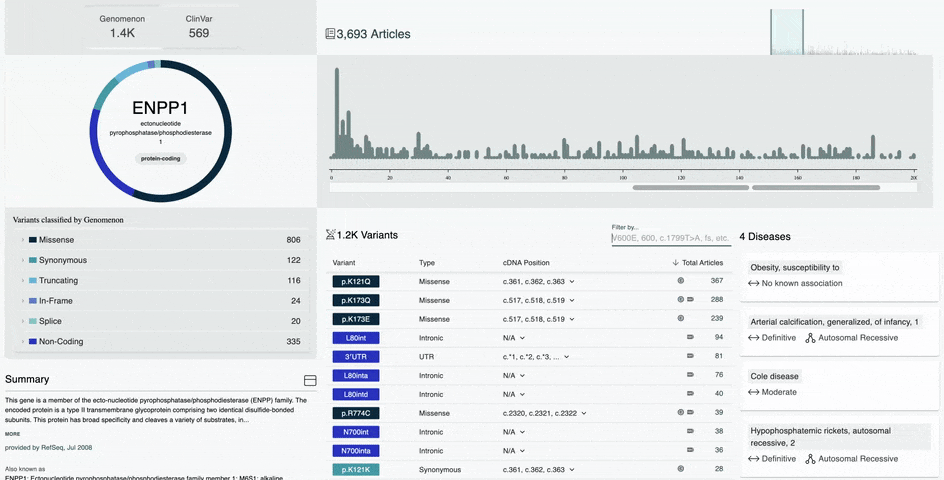Click the right scrollbar segment under the histogram
Image resolution: width=944 pixels, height=480 pixels.
pyautogui.click(x=816, y=188)
